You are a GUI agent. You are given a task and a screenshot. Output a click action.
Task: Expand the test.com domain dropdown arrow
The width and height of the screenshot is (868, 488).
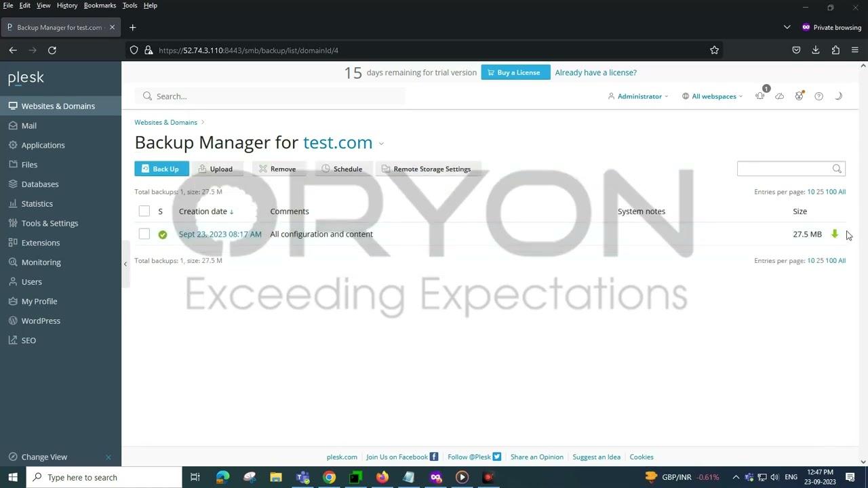381,144
